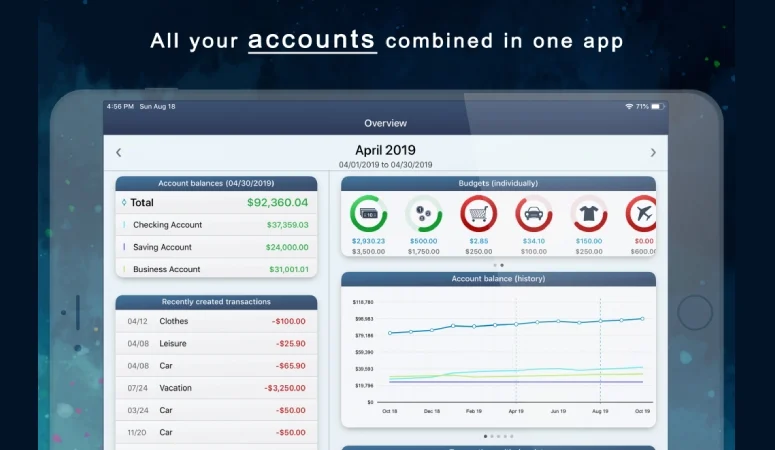
Task: Tap the Wi-Fi status icon
Action: click(x=629, y=106)
